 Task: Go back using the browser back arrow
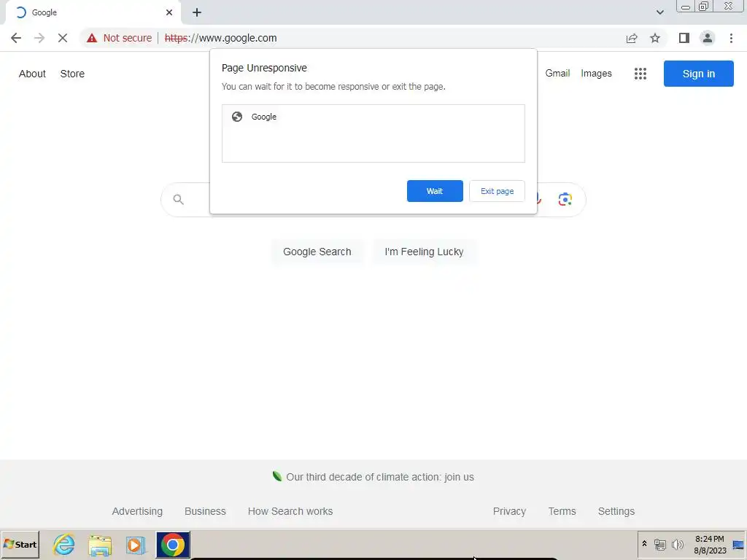tap(16, 38)
